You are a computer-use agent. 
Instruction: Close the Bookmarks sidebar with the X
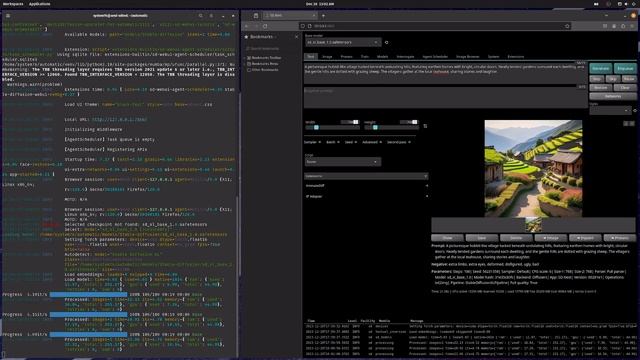[x=296, y=37]
